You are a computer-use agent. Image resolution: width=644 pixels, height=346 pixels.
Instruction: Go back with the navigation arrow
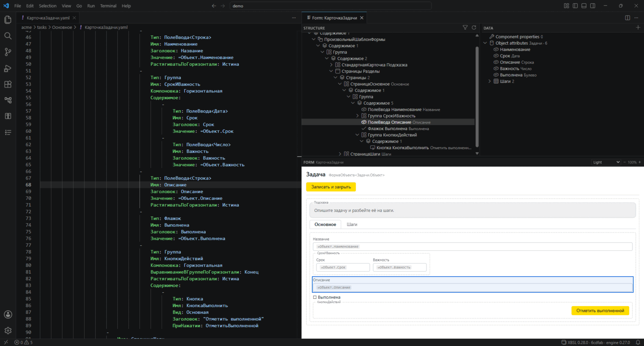click(x=213, y=6)
